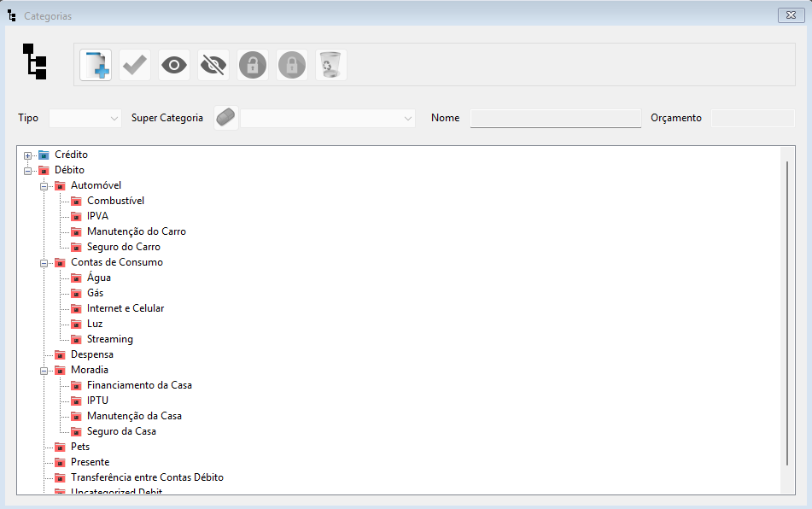
Task: Click the blue folder icon next to Crédito
Action: tap(44, 155)
